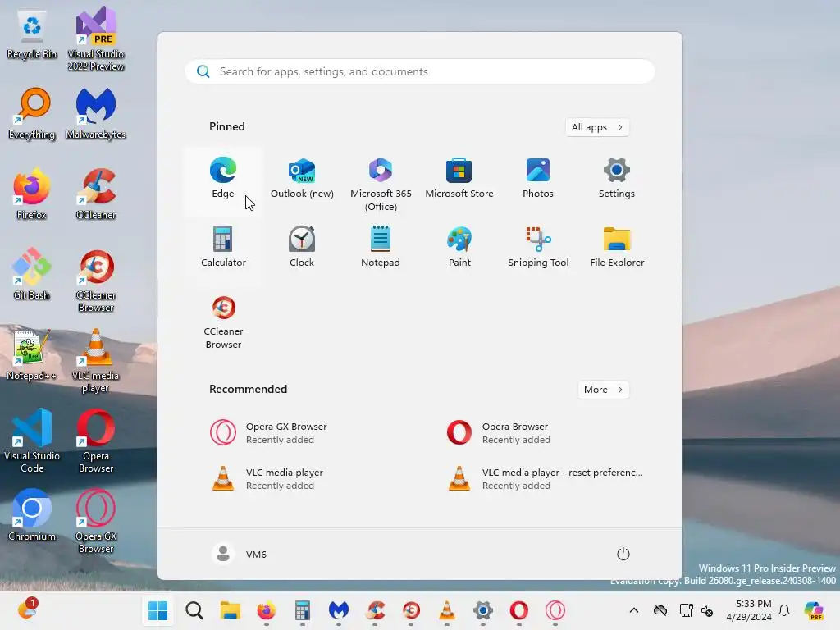The height and width of the screenshot is (630, 840).
Task: Open Copilot Preview icon on taskbar
Action: pos(814,610)
